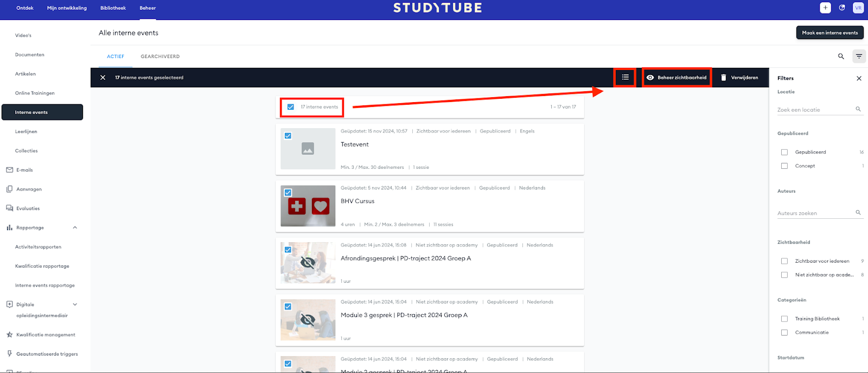The height and width of the screenshot is (373, 868).
Task: Click the circular icon beside the avatar
Action: pyautogui.click(x=842, y=8)
